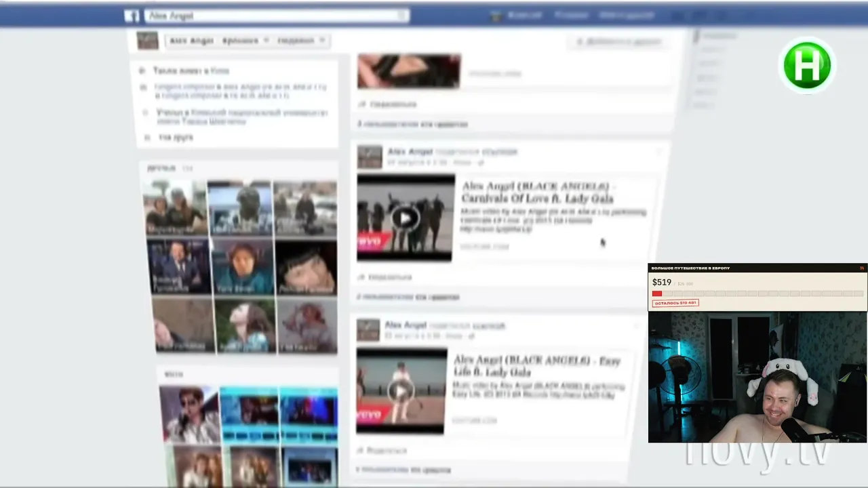This screenshot has height=488, width=868.
Task: Open the small profile avatar in the navbar
Action: click(x=496, y=16)
